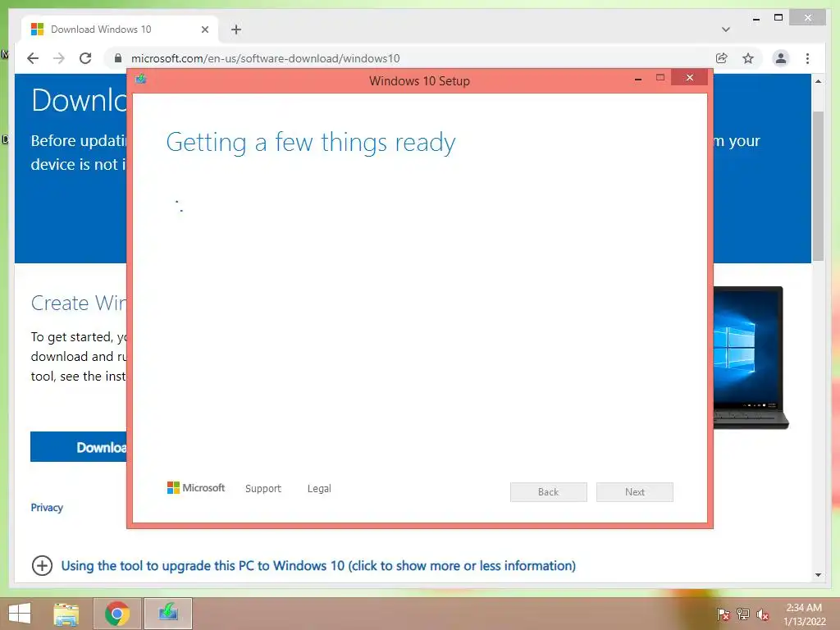The image size is (840, 630).
Task: Maximize the Windows 10 Setup window
Action: (x=660, y=78)
